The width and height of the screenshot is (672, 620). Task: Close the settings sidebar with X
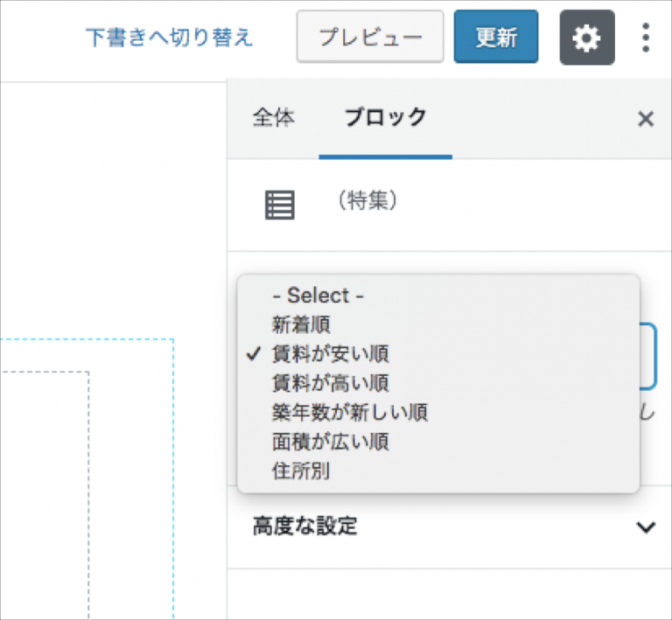pos(646,119)
